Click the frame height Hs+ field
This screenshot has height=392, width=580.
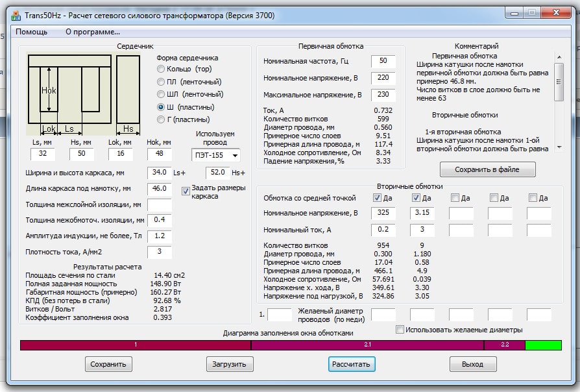click(218, 173)
